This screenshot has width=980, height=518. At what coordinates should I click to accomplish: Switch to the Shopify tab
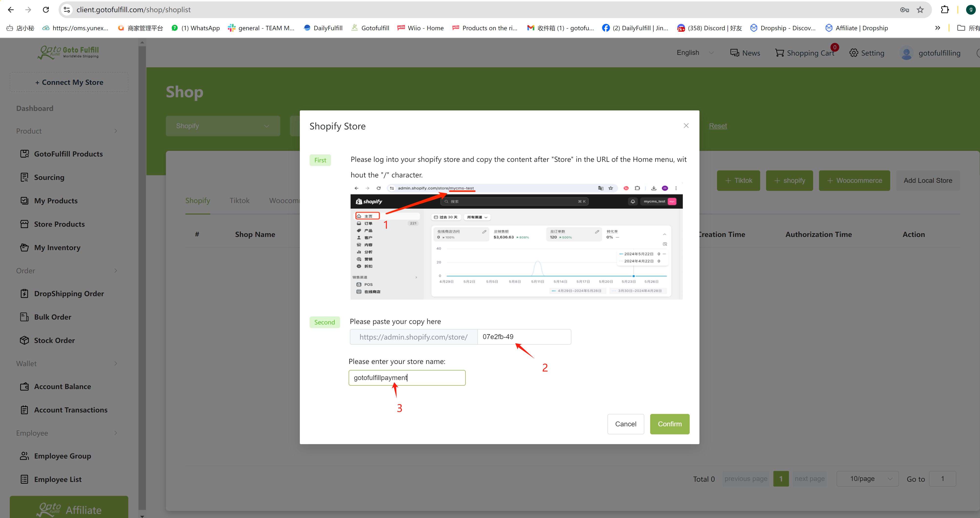[197, 200]
